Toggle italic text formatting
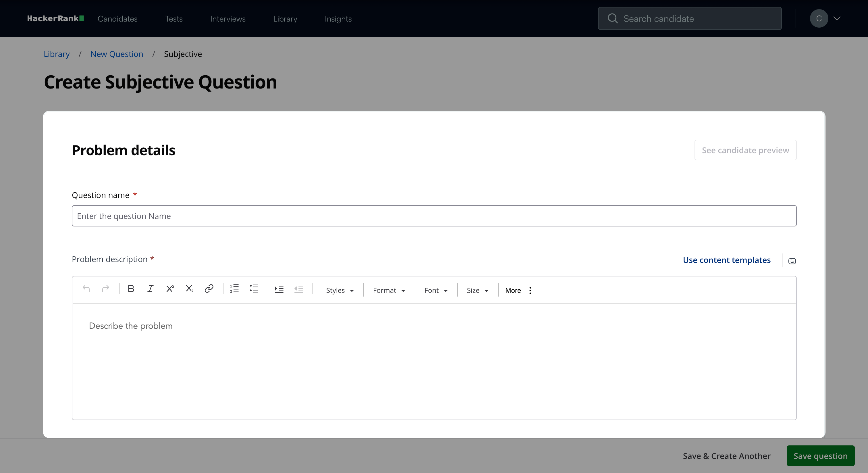This screenshot has width=868, height=473. pyautogui.click(x=150, y=289)
